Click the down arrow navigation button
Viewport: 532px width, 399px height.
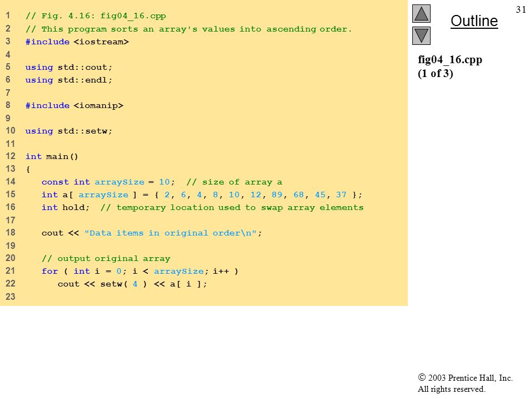coord(421,35)
